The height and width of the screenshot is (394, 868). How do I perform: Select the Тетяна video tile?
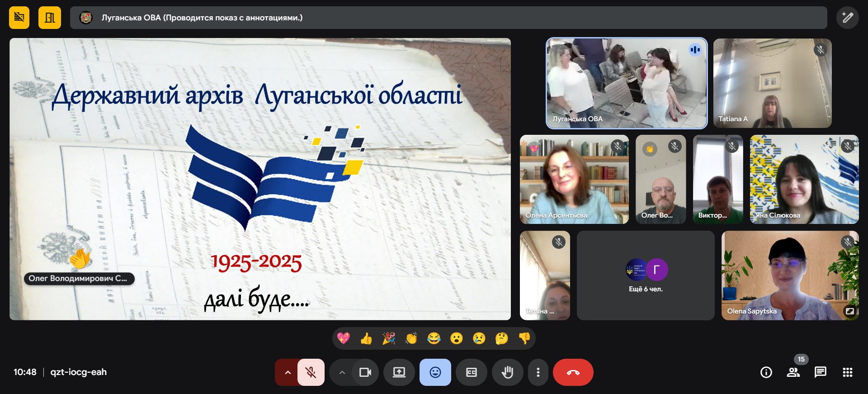click(545, 275)
